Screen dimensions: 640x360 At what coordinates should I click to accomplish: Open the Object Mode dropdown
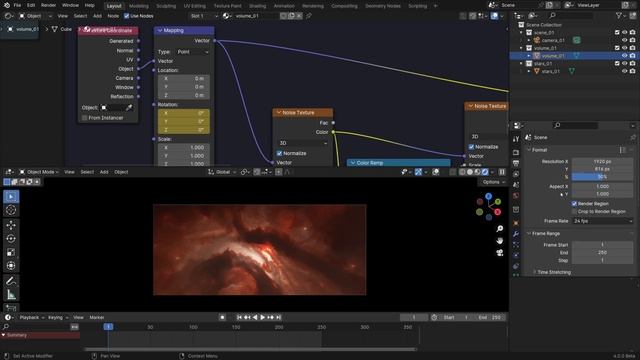click(39, 172)
